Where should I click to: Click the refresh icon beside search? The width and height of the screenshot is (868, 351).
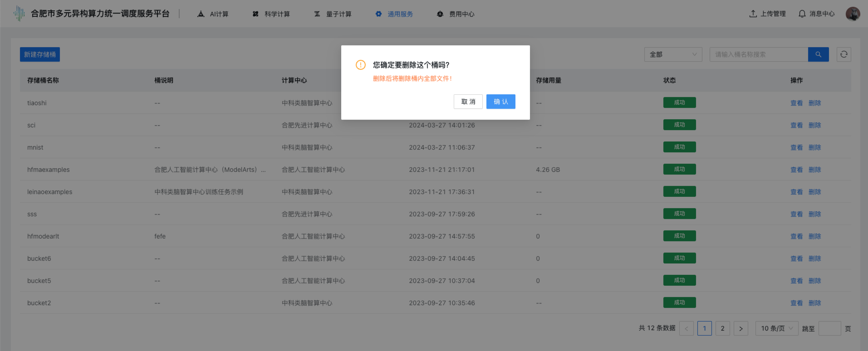(843, 54)
